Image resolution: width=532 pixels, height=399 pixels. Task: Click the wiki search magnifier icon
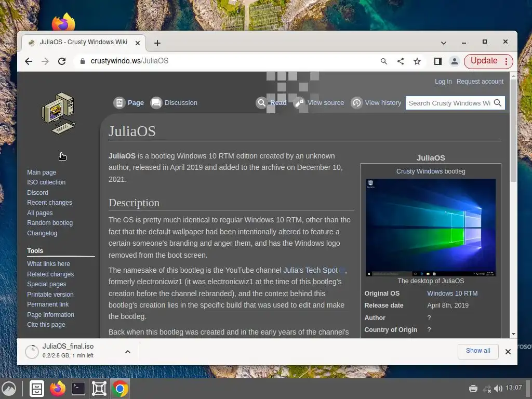point(497,103)
